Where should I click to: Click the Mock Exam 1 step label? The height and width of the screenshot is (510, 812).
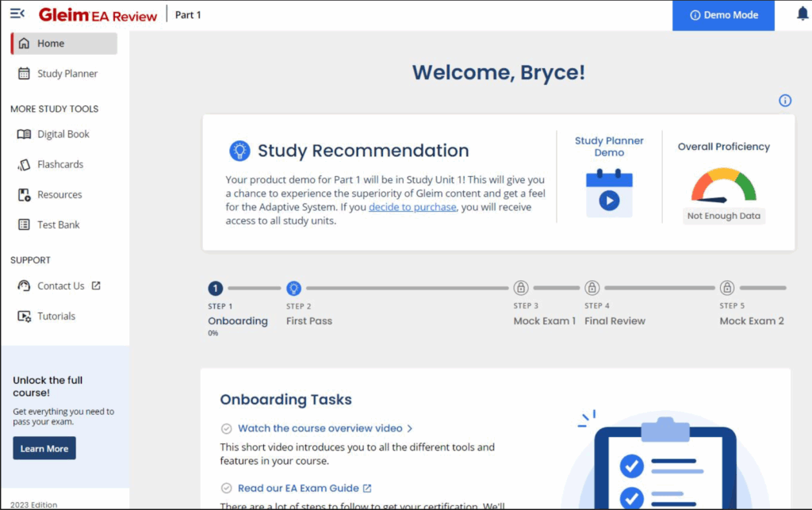coord(544,321)
